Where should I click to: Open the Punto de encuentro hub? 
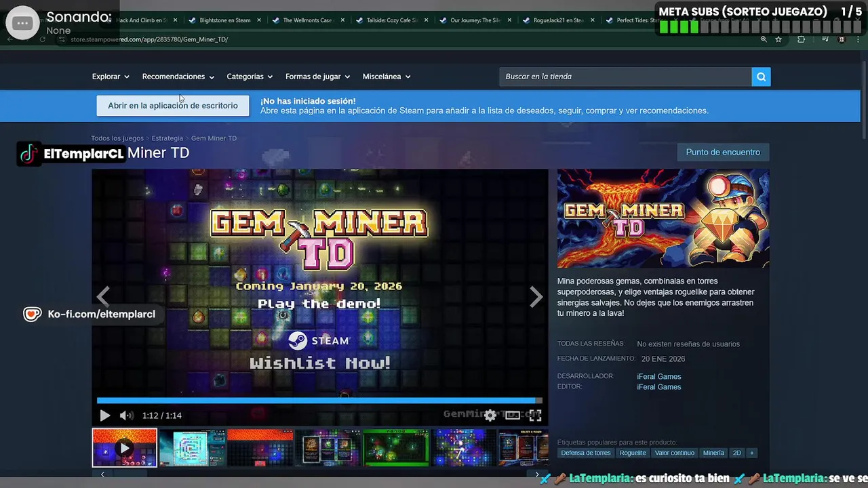(x=723, y=152)
